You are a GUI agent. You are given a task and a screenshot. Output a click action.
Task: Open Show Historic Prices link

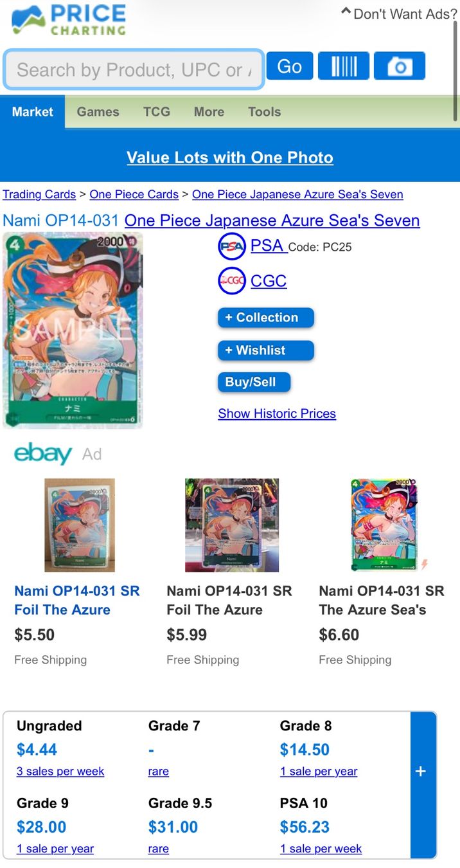(x=277, y=413)
